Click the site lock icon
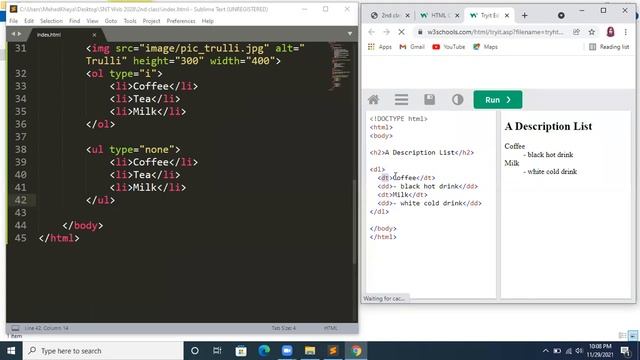Viewport: 640px width, 360px height. coord(420,32)
